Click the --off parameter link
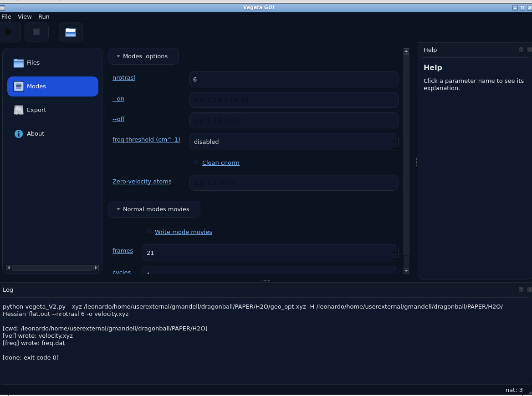The image size is (532, 396). 118,119
